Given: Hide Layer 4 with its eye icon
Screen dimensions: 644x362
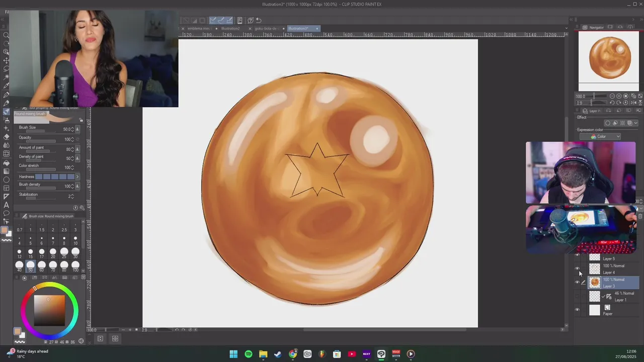Looking at the screenshot, I should tap(577, 269).
